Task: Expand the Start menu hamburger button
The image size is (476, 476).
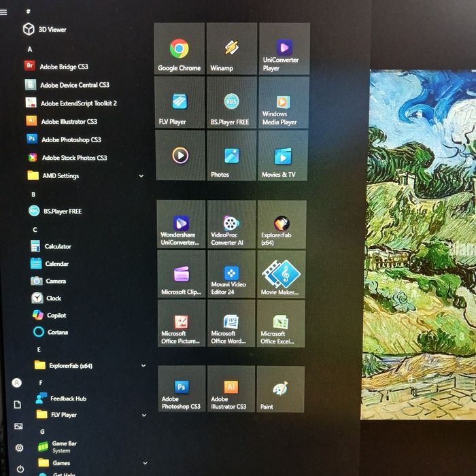Action: tap(3, 12)
